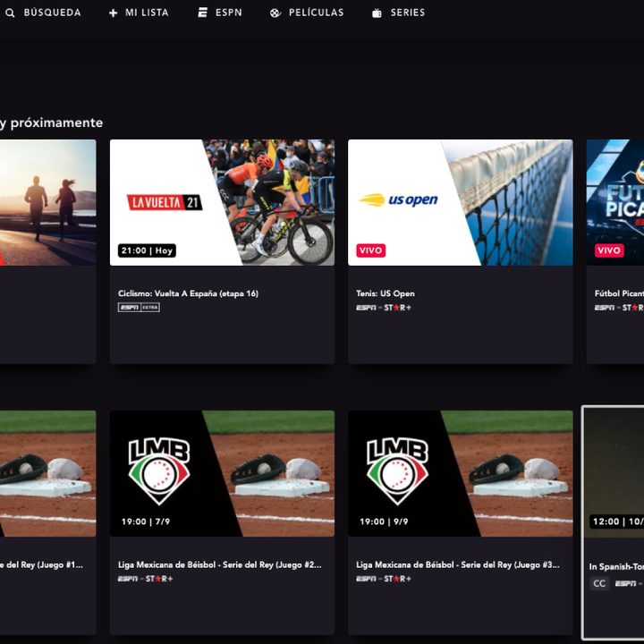Click the VIVO badge on US Open card
This screenshot has height=644, width=644.
371,250
